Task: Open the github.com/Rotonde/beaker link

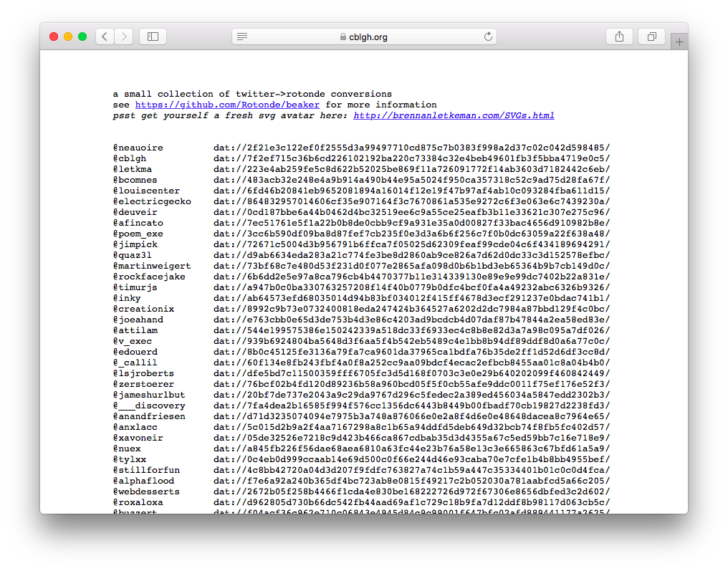Action: click(x=228, y=105)
